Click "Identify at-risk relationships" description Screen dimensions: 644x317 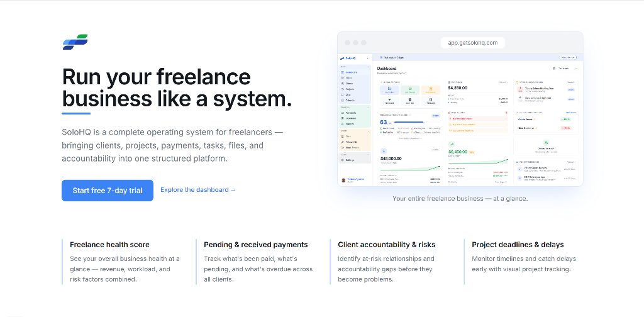[386, 269]
